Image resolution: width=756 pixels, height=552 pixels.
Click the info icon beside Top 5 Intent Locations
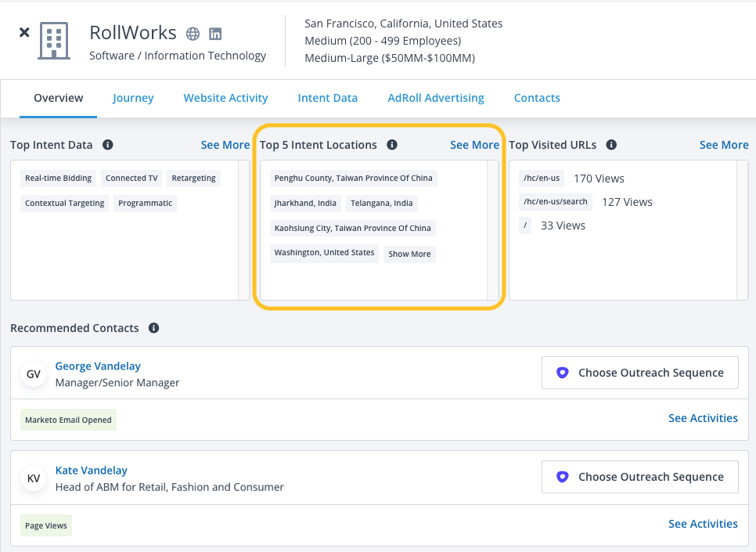tap(392, 145)
